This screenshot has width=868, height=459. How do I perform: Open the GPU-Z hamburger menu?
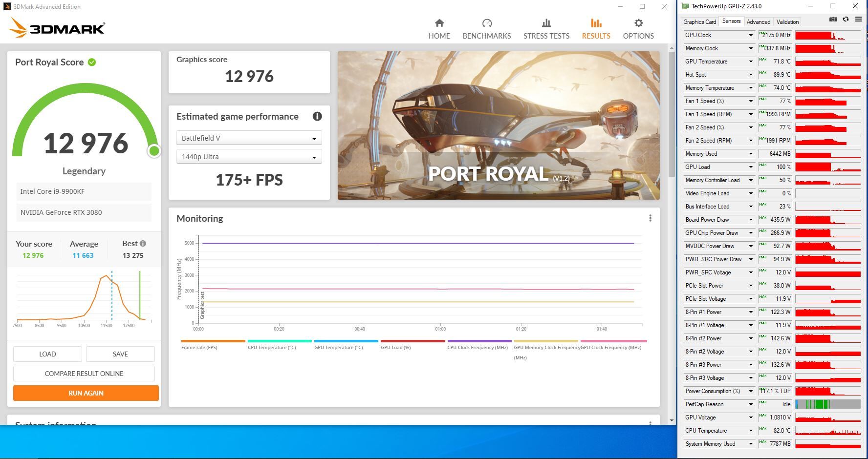[x=858, y=20]
